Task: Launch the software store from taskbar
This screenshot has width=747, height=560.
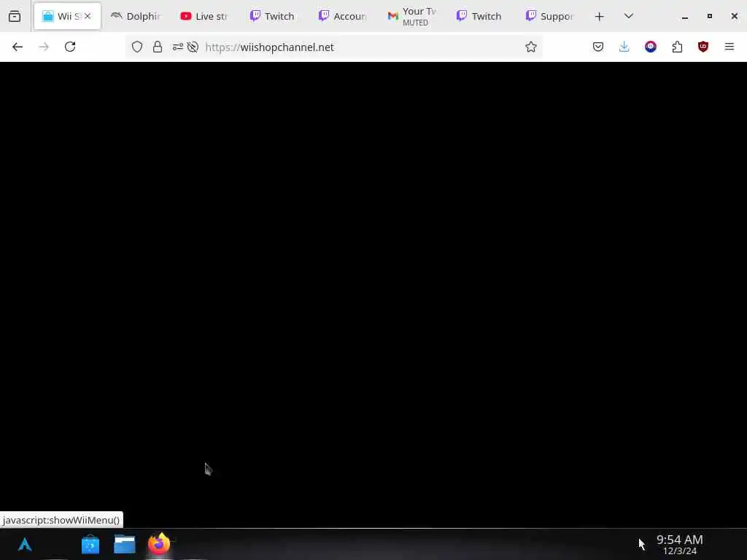Action: (90, 544)
